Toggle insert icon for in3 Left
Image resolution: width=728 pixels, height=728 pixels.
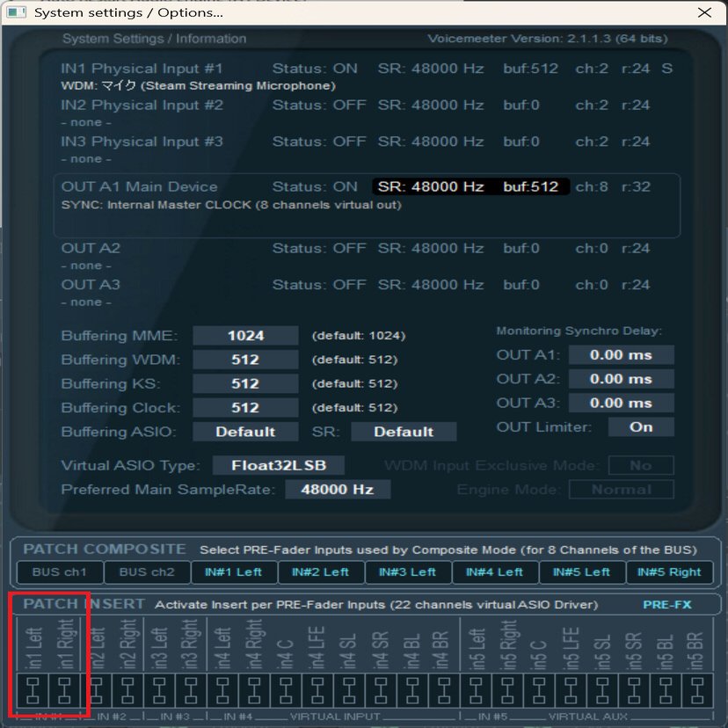click(x=159, y=690)
